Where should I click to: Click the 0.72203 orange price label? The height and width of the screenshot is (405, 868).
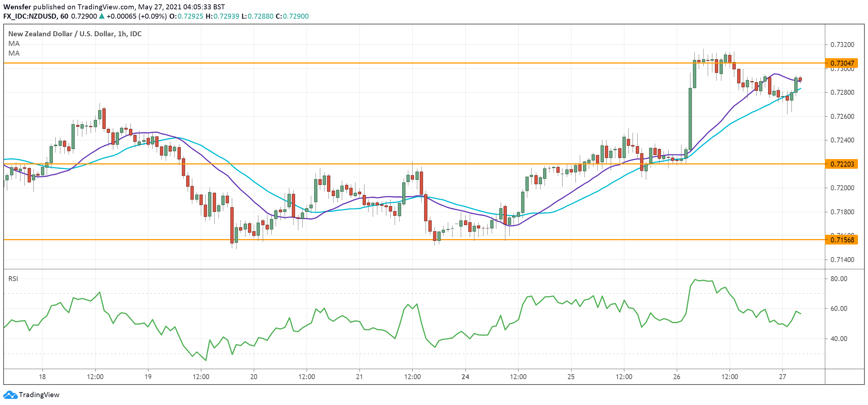click(841, 164)
